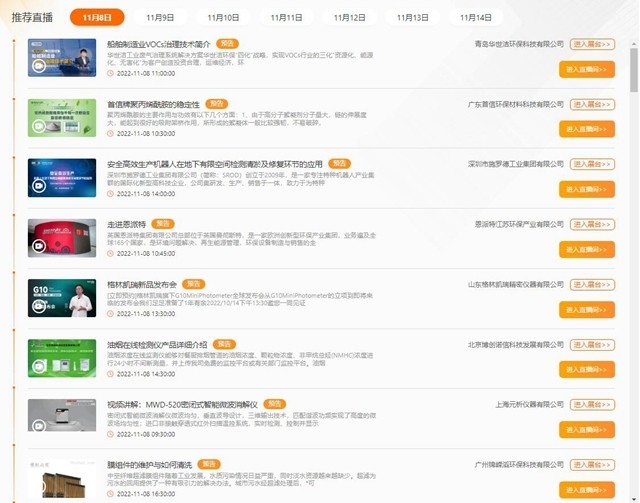Click 进入展台 for 广东首信环保材料科技有限公司

click(x=592, y=104)
